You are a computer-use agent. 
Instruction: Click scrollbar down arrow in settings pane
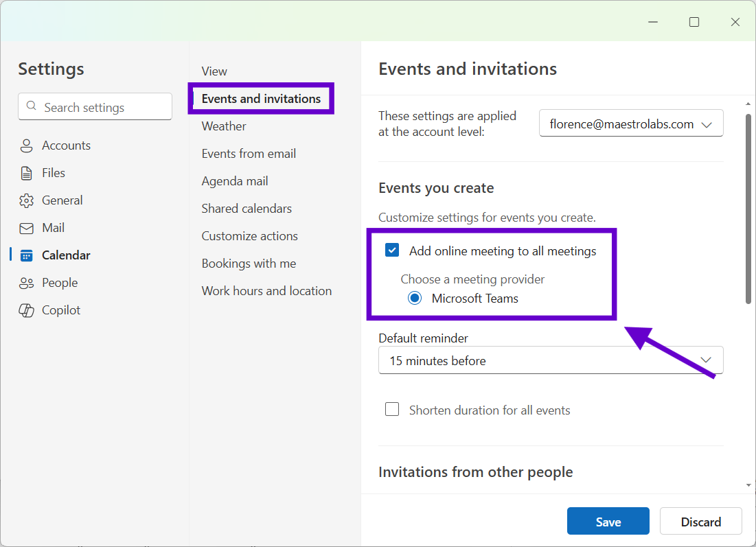748,485
